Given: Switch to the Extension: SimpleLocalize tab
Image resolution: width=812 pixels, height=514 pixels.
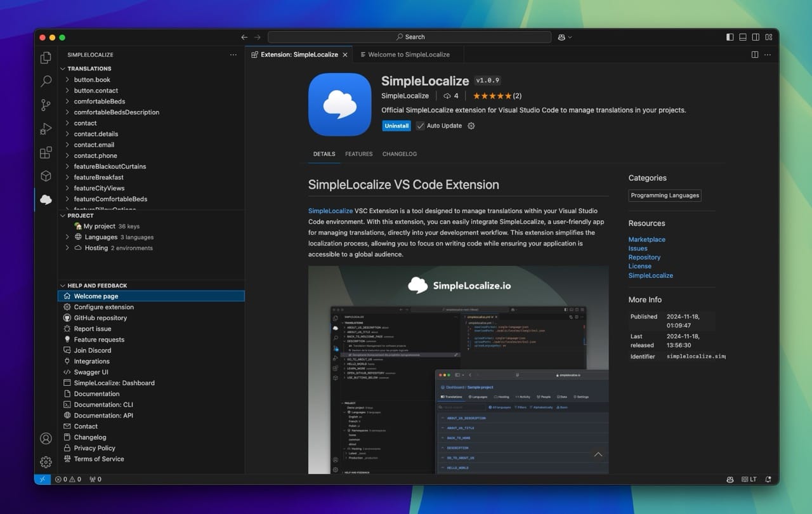Looking at the screenshot, I should tap(299, 55).
